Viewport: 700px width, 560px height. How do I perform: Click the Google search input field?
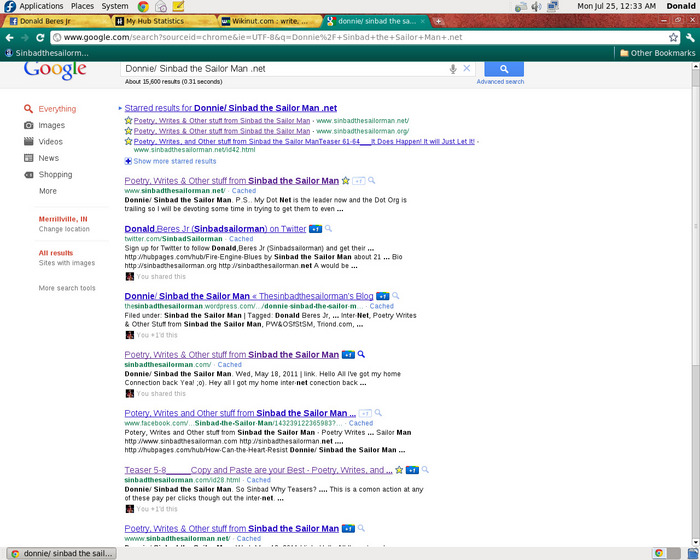point(284,69)
